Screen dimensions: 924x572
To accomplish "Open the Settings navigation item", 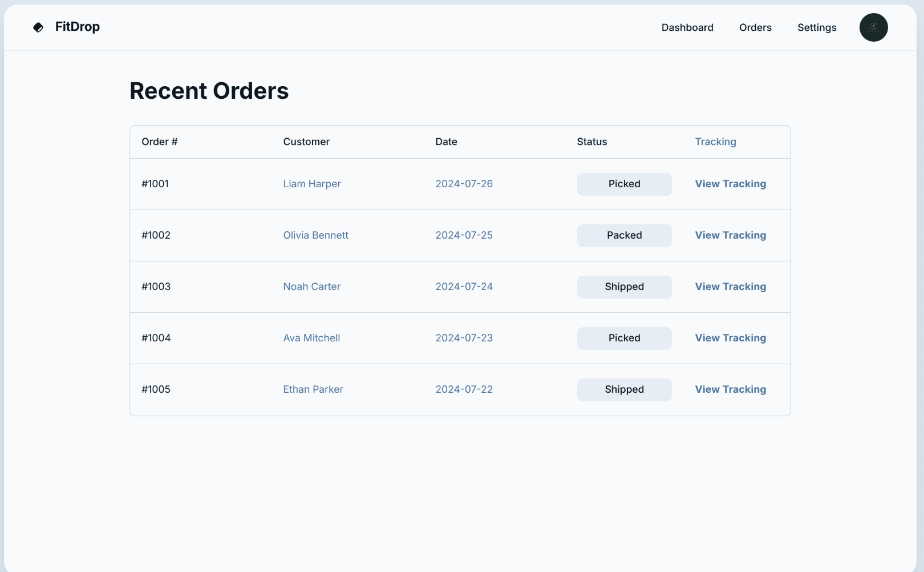I will pos(817,27).
